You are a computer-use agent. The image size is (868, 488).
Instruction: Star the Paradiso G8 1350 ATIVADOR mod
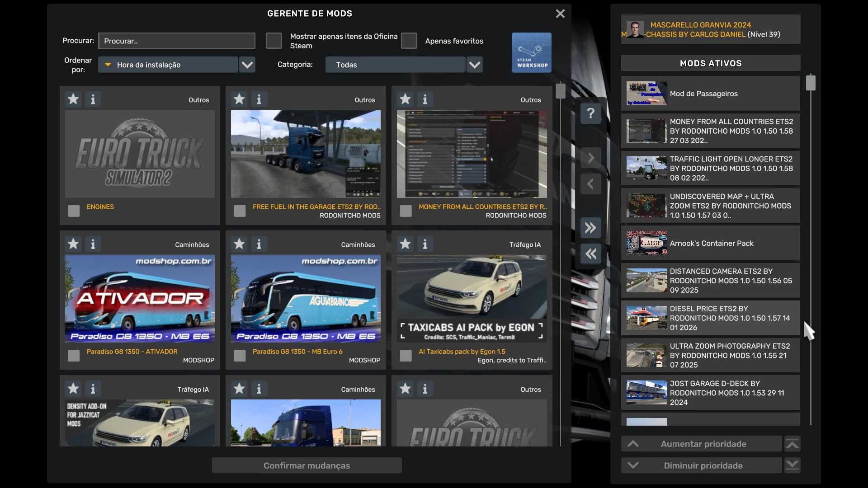tap(73, 244)
